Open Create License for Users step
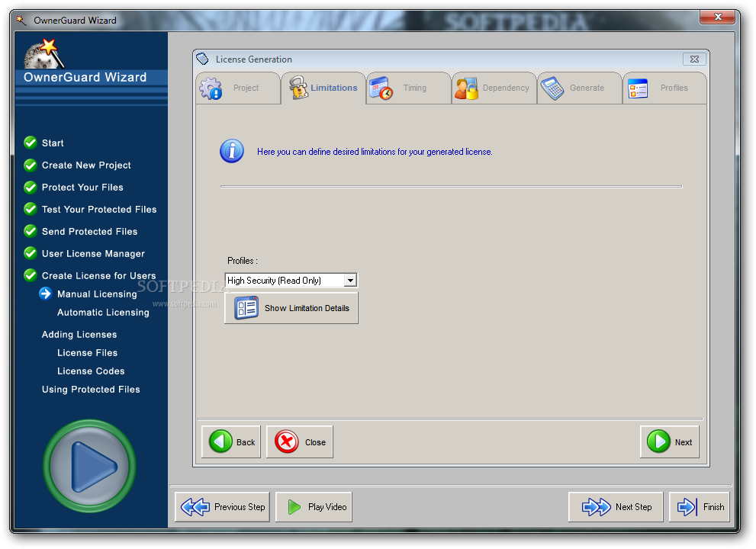 tap(99, 276)
